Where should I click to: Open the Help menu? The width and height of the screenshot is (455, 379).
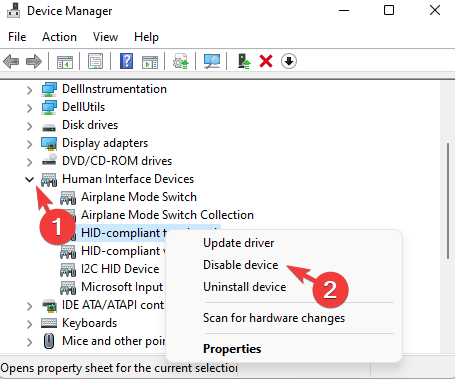point(146,37)
